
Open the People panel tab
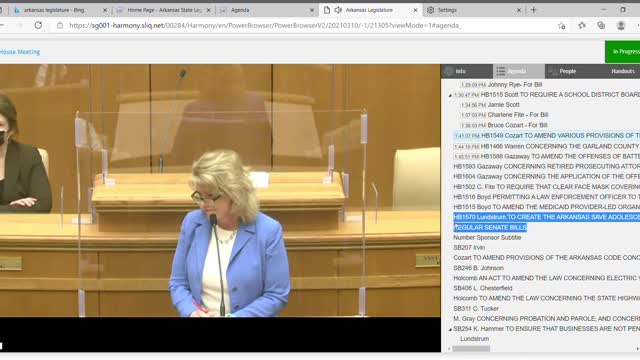567,71
